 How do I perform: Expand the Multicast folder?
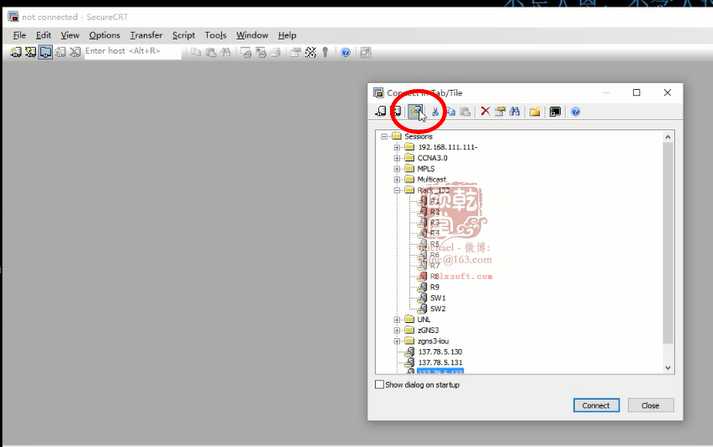coord(397,180)
